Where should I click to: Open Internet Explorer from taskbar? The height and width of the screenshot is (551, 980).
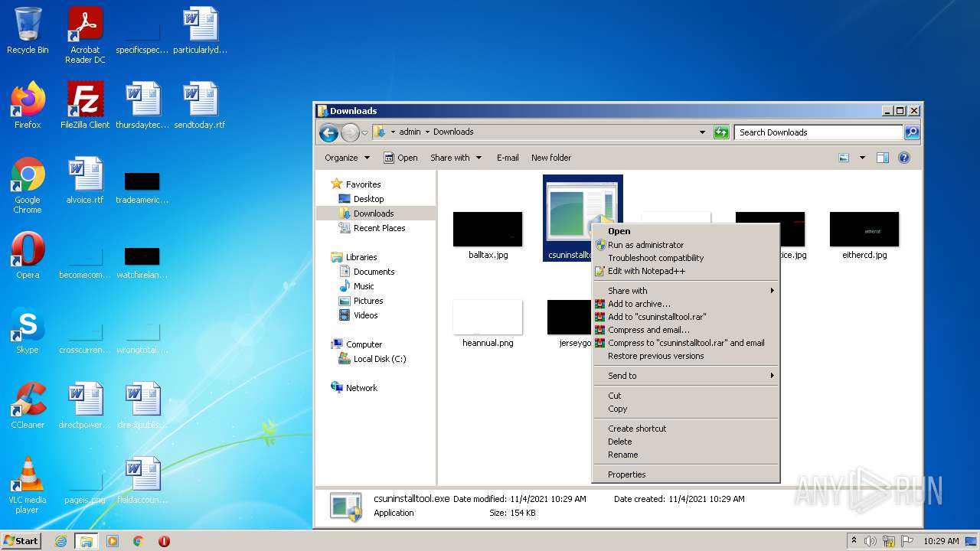pyautogui.click(x=60, y=541)
